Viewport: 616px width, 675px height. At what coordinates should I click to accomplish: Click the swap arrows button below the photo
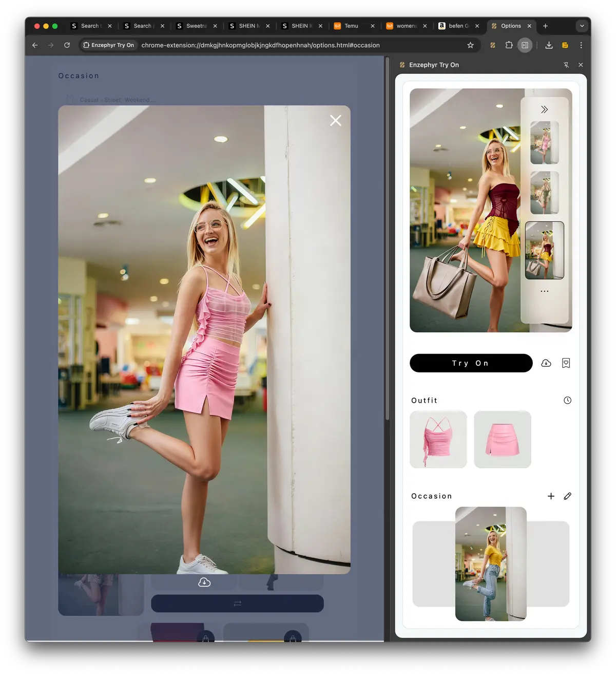click(237, 603)
